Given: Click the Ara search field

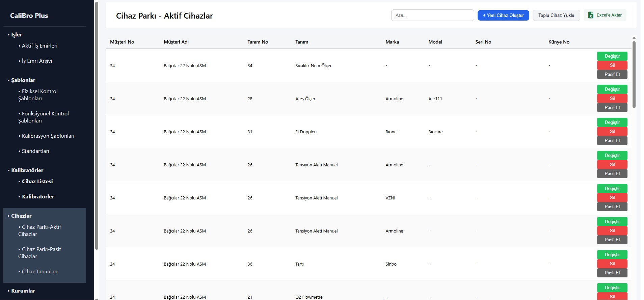Looking at the screenshot, I should coord(432,15).
